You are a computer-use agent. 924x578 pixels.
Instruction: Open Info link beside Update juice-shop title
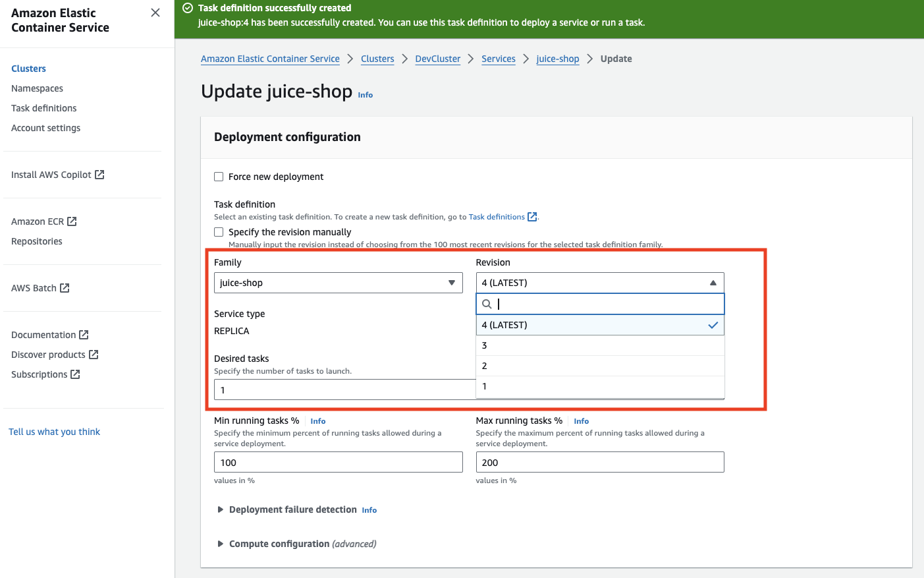point(366,95)
